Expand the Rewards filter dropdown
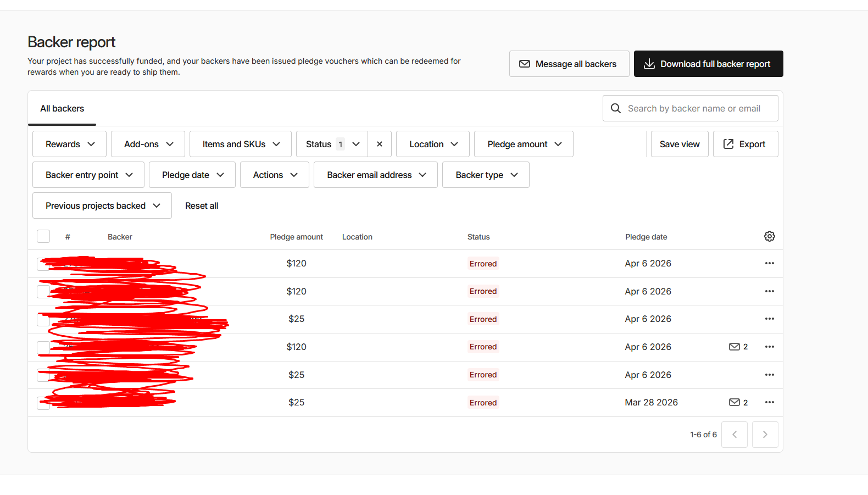Viewport: 868px width, 495px height. [x=70, y=144]
